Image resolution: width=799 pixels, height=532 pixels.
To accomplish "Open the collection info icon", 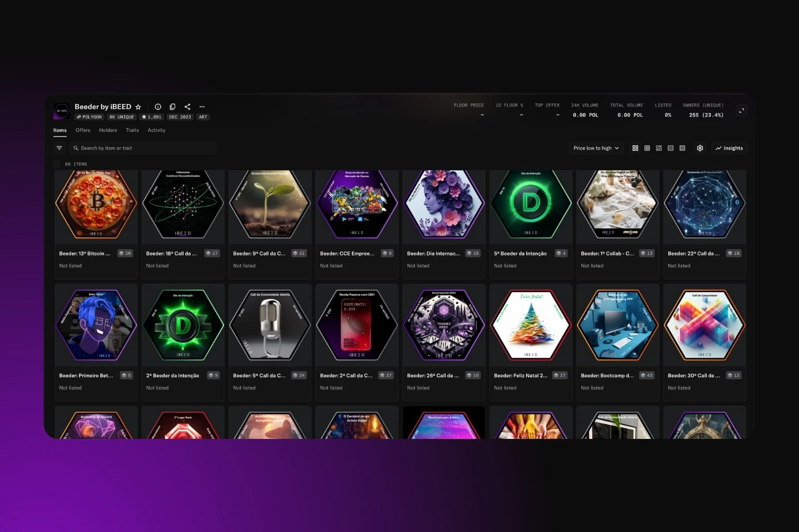I will pyautogui.click(x=158, y=107).
